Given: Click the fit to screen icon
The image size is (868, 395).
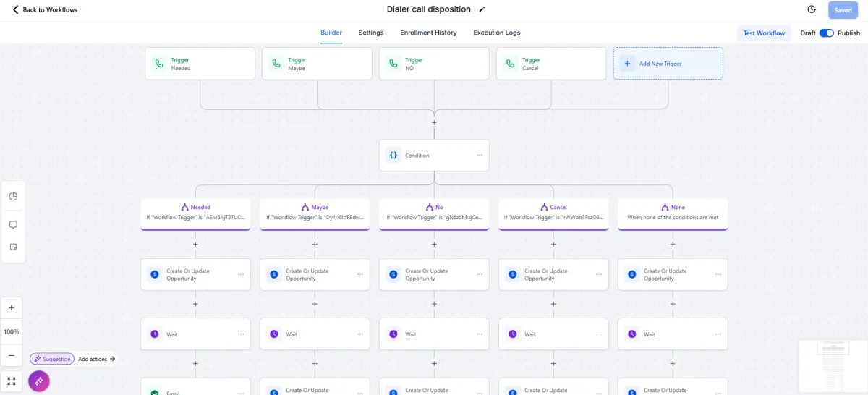Looking at the screenshot, I should tap(12, 381).
